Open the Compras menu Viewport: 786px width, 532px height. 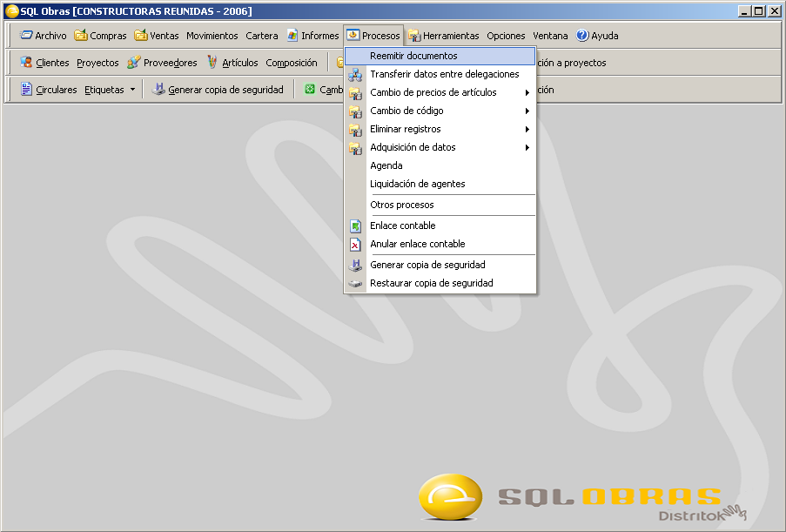100,36
